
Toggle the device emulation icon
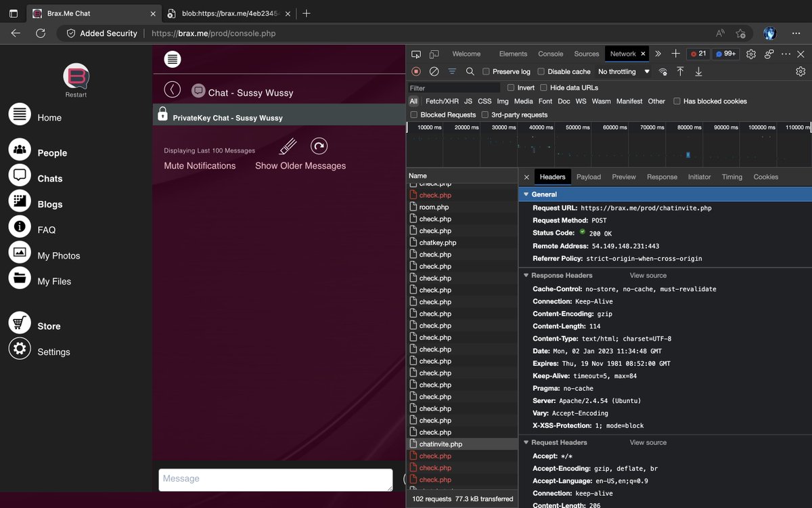(434, 54)
